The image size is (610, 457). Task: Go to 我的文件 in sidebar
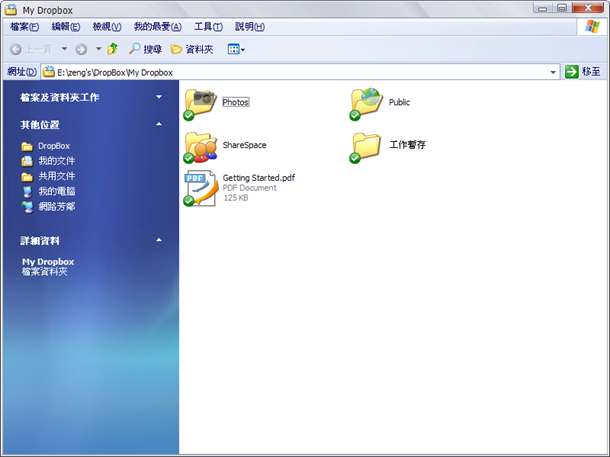(x=56, y=161)
